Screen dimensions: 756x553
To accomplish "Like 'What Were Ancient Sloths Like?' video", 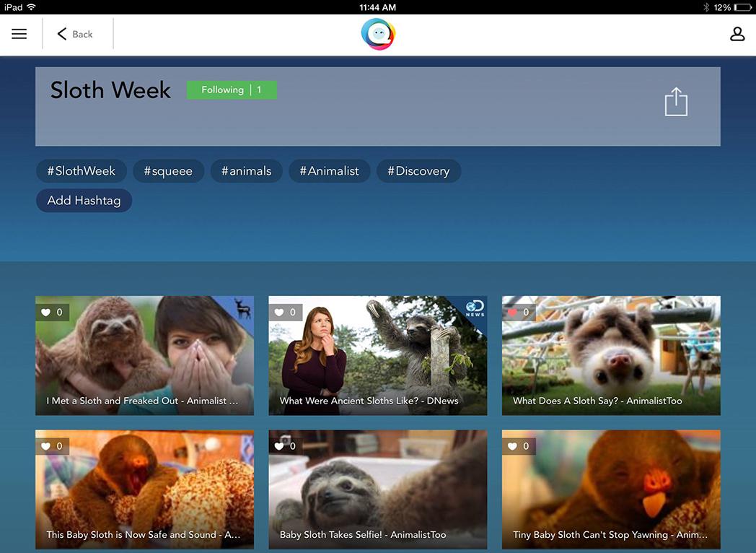I will pos(286,312).
